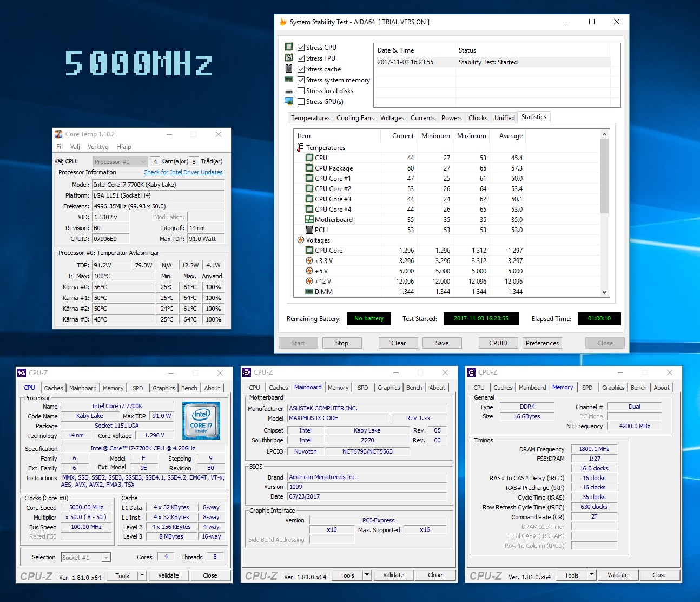The width and height of the screenshot is (700, 602).
Task: Open CPUID from the stability test window
Action: coord(498,343)
